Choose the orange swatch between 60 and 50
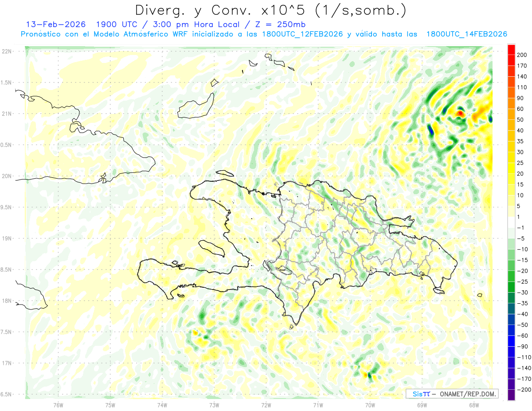The image size is (532, 411). tap(511, 114)
